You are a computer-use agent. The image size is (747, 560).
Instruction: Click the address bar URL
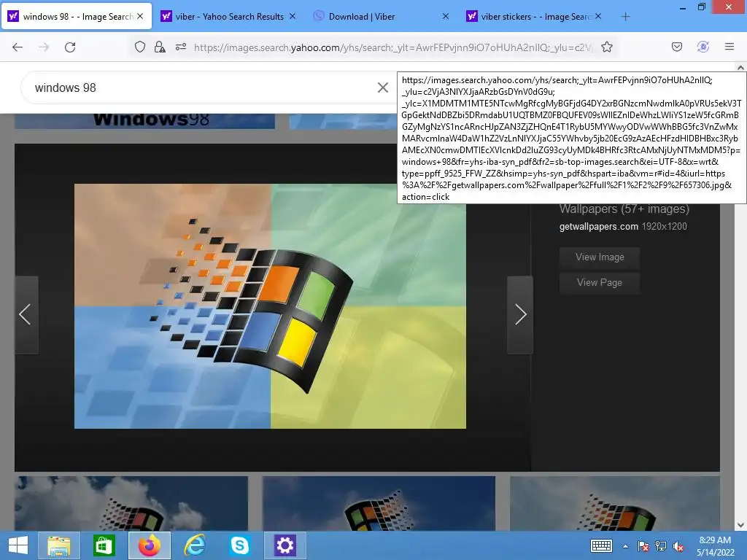pos(393,47)
